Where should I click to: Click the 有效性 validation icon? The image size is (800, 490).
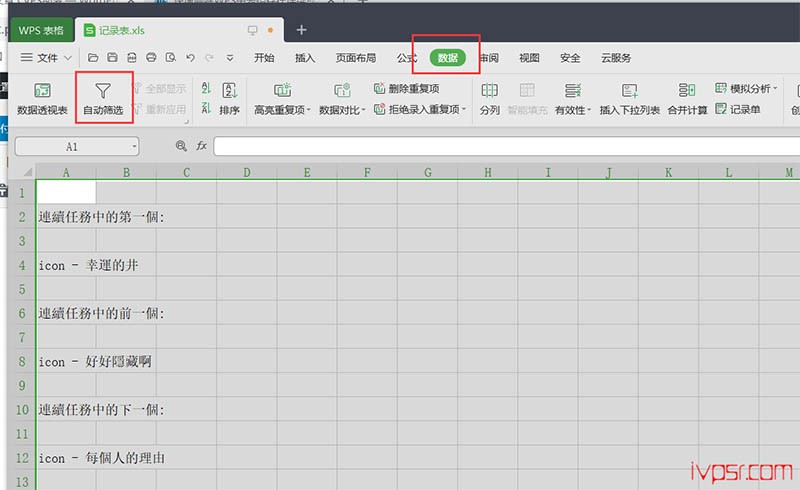[572, 90]
